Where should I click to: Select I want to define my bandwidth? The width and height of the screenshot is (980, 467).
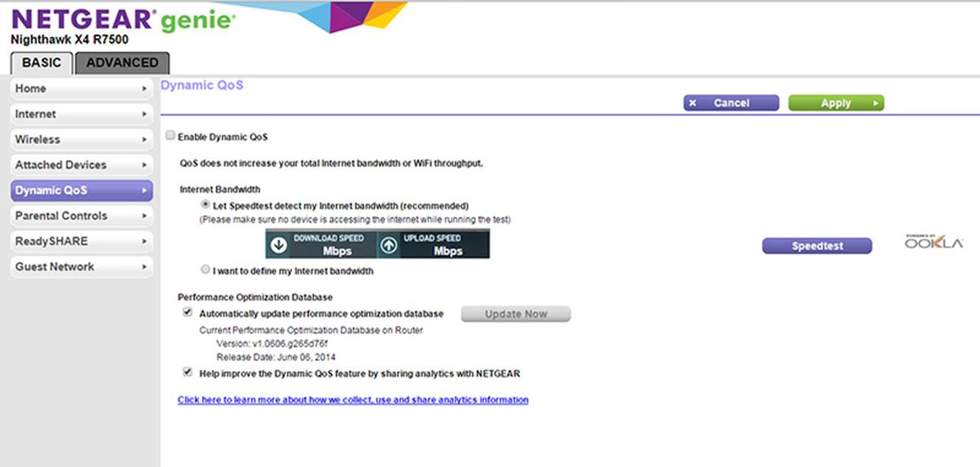pyautogui.click(x=205, y=269)
